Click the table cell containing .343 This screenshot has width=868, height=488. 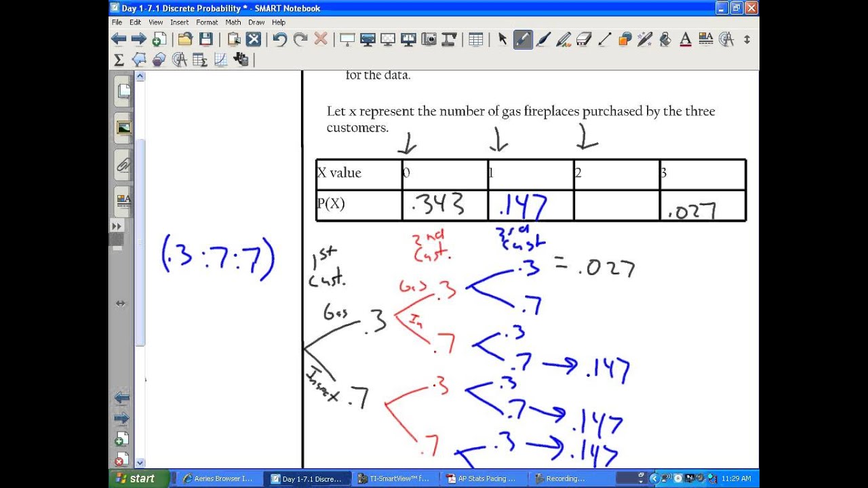point(445,205)
